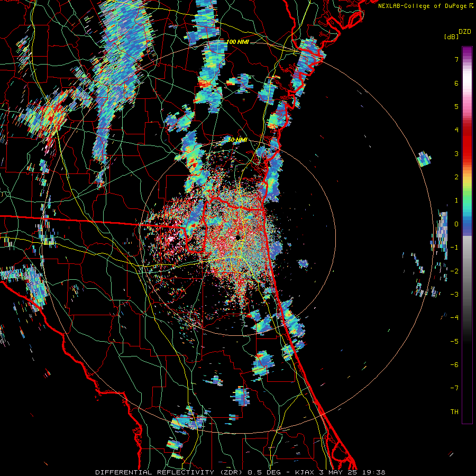Click the 6 value on color scale
Viewport: 476px width, 476px height.
point(456,83)
